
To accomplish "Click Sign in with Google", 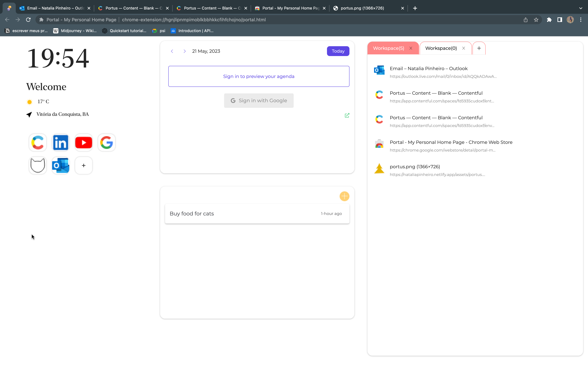I will pos(259,100).
